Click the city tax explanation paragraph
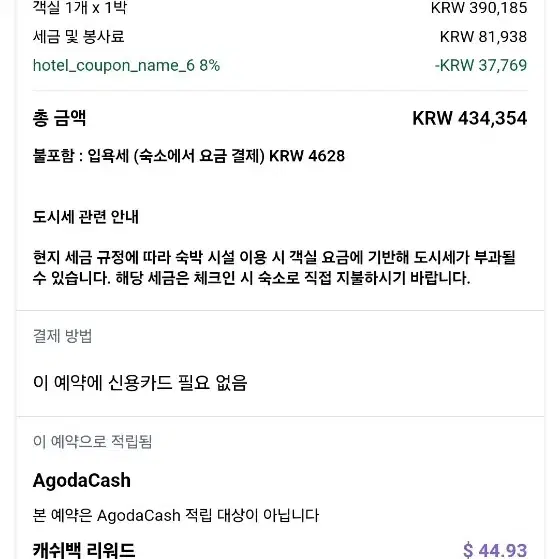 pyautogui.click(x=274, y=267)
